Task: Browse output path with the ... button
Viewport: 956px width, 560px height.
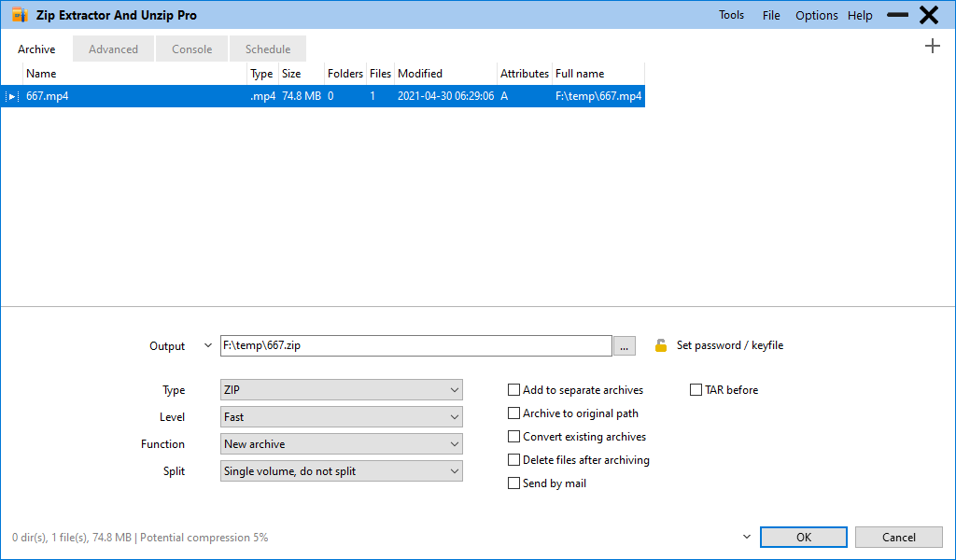Action: (625, 345)
